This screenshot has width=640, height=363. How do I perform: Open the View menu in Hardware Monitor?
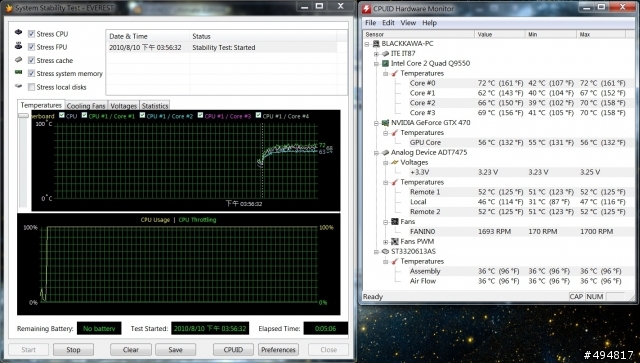point(408,23)
